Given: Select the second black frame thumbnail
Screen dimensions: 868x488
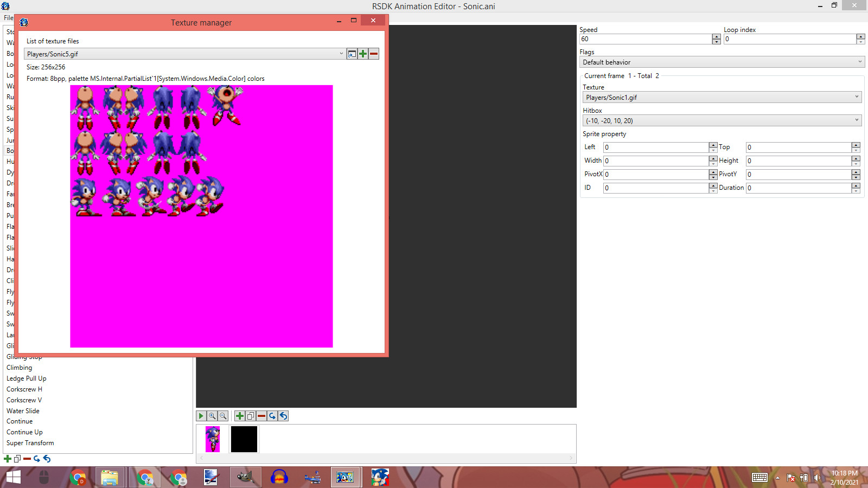Looking at the screenshot, I should pos(244,439).
